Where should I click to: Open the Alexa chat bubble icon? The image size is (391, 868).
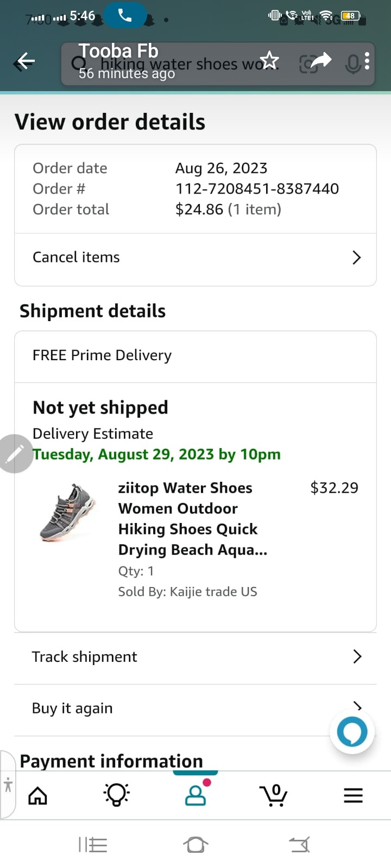click(352, 732)
